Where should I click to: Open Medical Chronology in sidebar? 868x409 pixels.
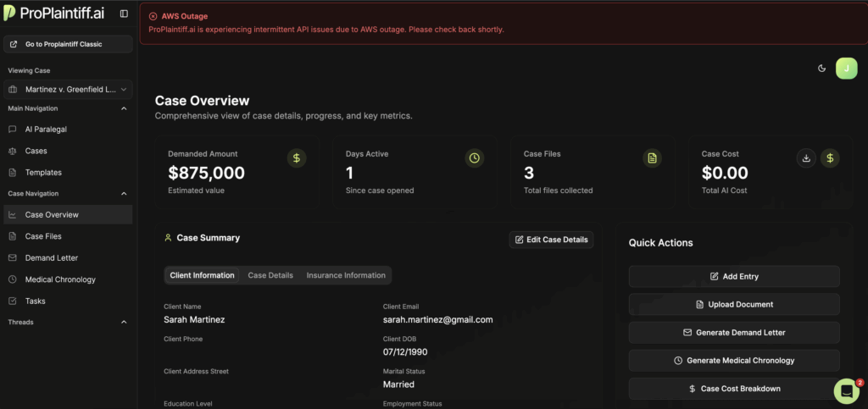60,279
